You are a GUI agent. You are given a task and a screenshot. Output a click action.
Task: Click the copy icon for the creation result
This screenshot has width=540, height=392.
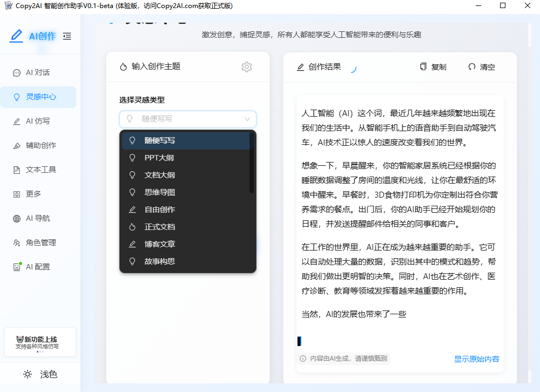point(423,67)
